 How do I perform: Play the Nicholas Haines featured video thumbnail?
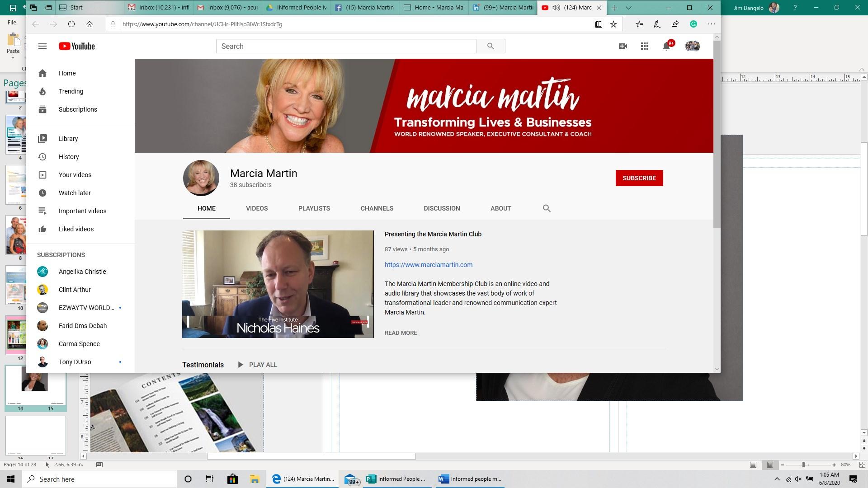(278, 284)
